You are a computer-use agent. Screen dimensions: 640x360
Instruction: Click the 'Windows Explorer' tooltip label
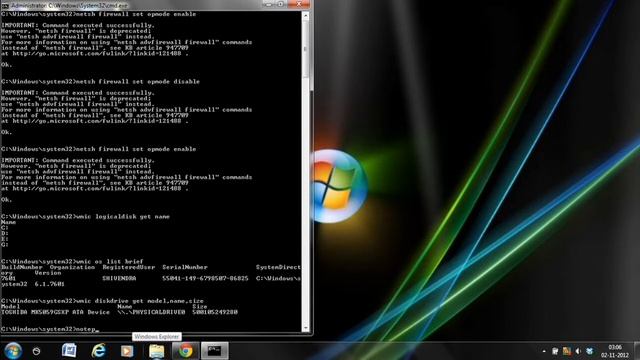pos(157,337)
